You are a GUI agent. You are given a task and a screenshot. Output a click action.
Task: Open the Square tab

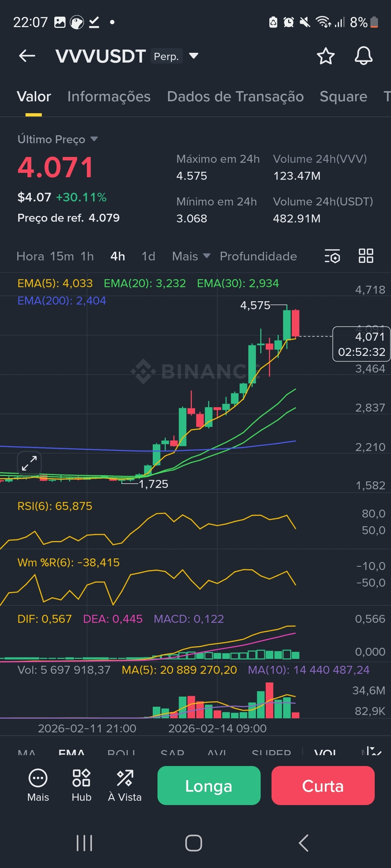pyautogui.click(x=343, y=97)
